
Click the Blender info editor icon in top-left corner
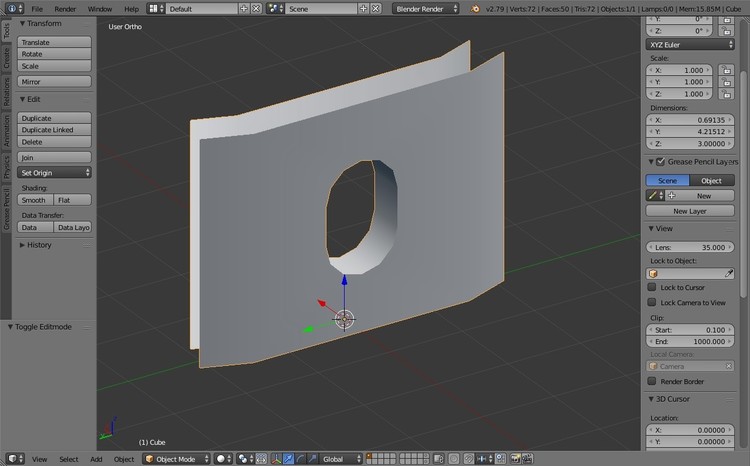tap(12, 8)
